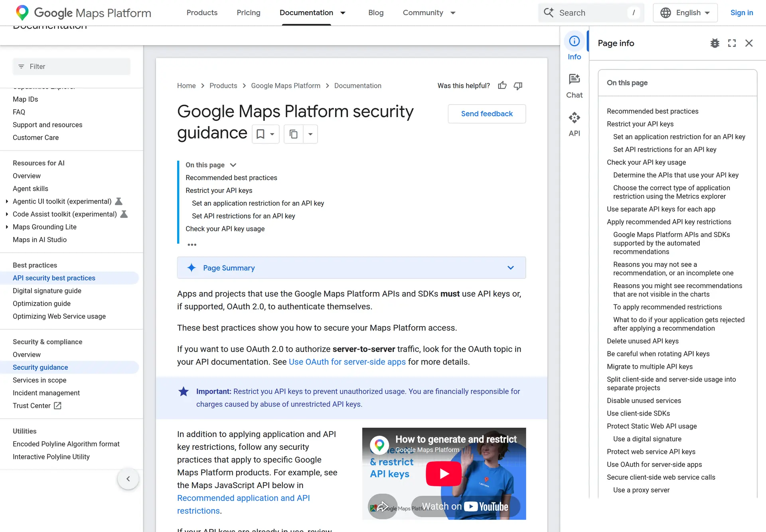Close the Page info panel
Viewport: 766px width, 532px height.
pyautogui.click(x=749, y=43)
